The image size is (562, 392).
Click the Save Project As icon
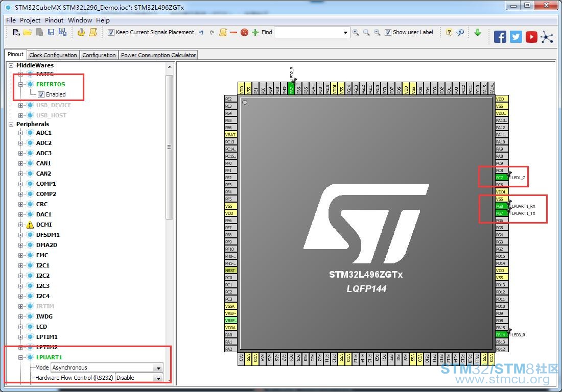coord(62,32)
